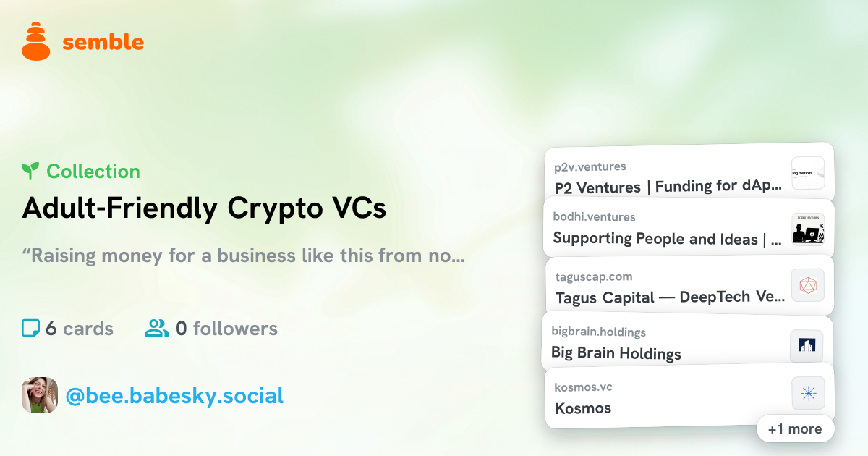868x456 pixels.
Task: Open the Supporting People and Ideas card
Action: tap(667, 239)
